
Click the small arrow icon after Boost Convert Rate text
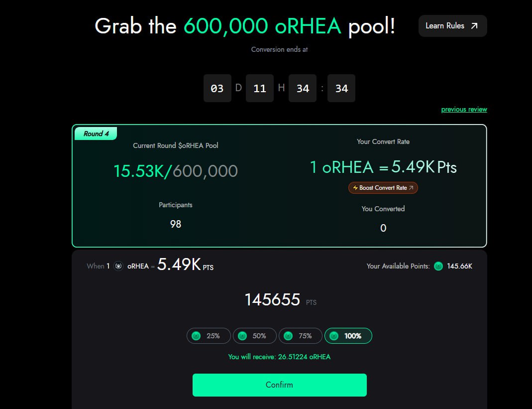click(x=411, y=188)
